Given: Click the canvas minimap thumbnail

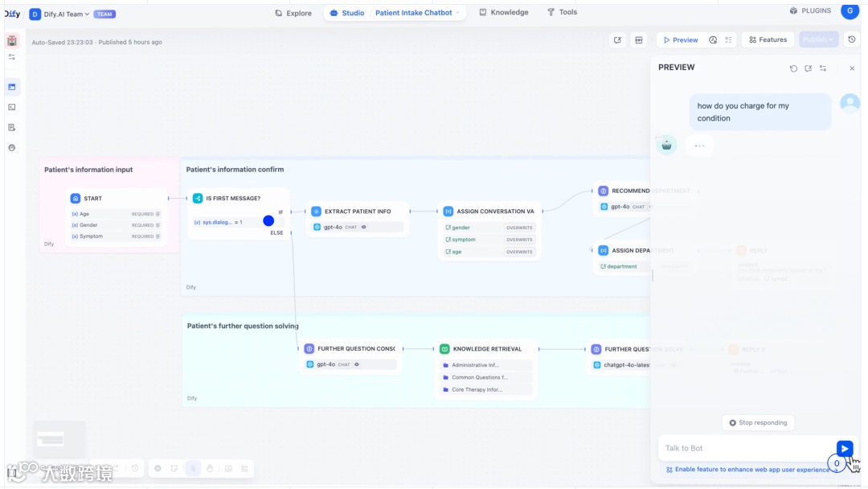Looking at the screenshot, I should point(59,440).
